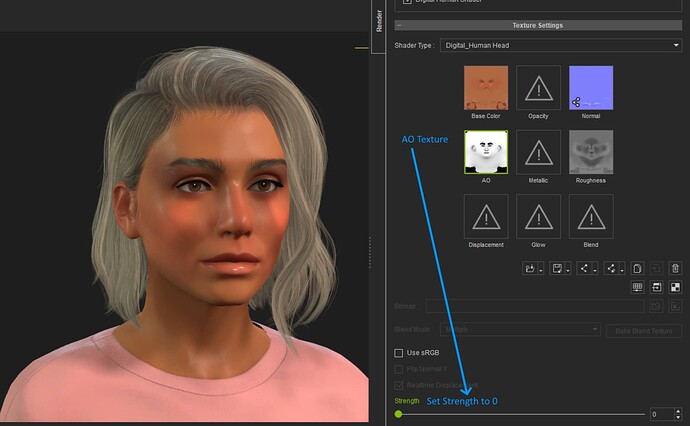Select the Roughness texture thumbnail
This screenshot has height=426, width=690.
click(x=591, y=152)
